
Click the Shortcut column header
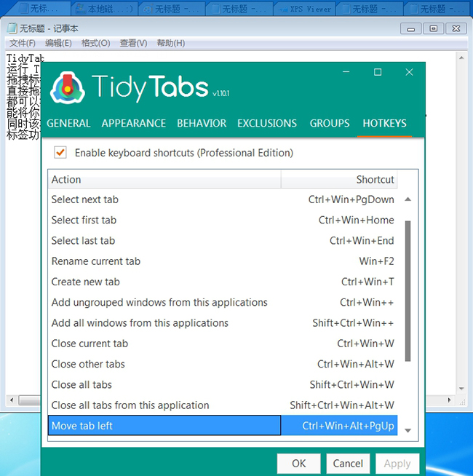tap(339, 180)
